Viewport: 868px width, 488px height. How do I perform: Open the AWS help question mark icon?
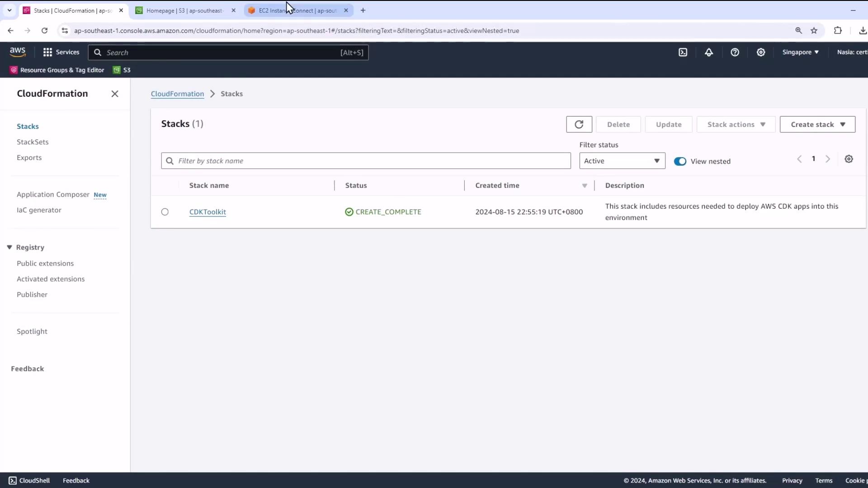(x=735, y=52)
